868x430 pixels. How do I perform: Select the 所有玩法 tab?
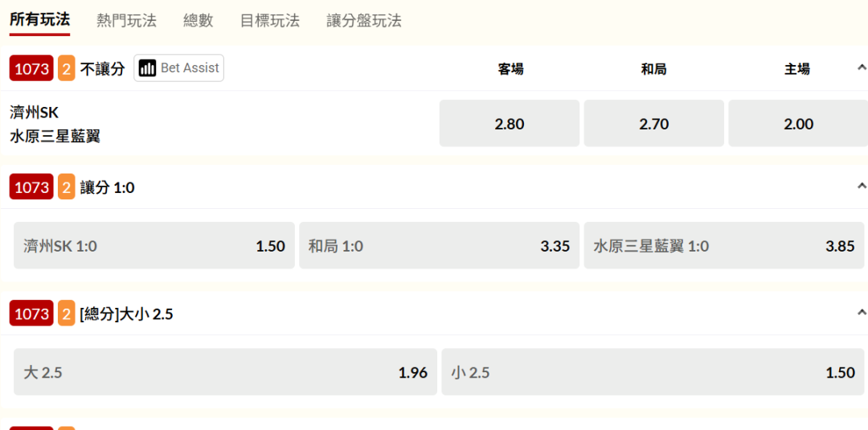click(39, 20)
